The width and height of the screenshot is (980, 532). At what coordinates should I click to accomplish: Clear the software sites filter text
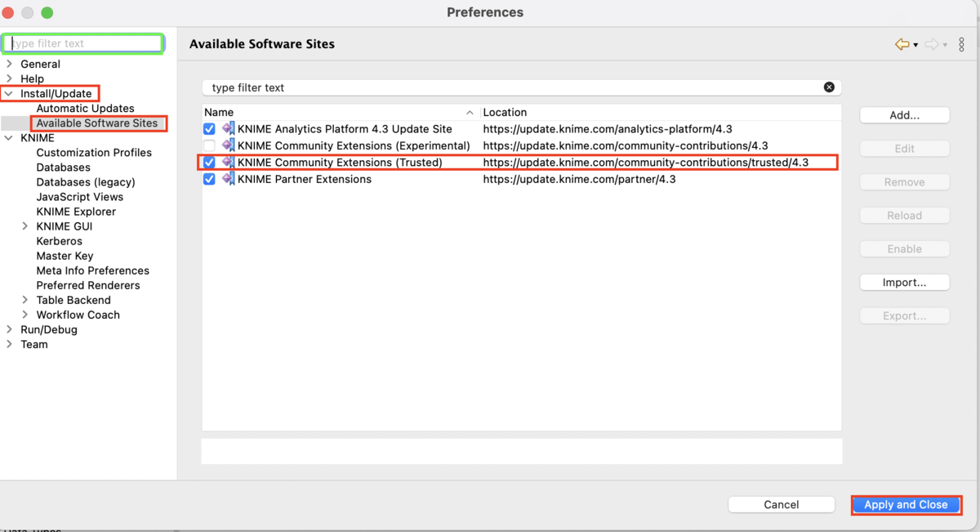(829, 87)
